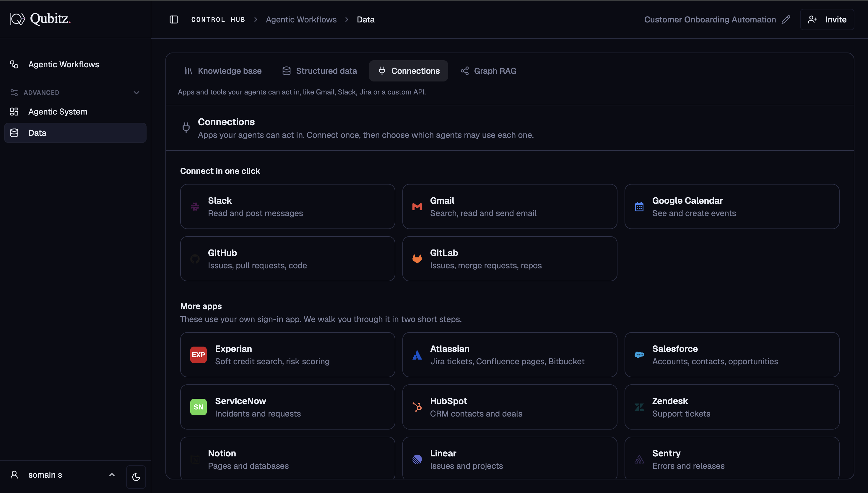Toggle the sidebar panel icon
Image resolution: width=868 pixels, height=493 pixels.
click(x=173, y=20)
